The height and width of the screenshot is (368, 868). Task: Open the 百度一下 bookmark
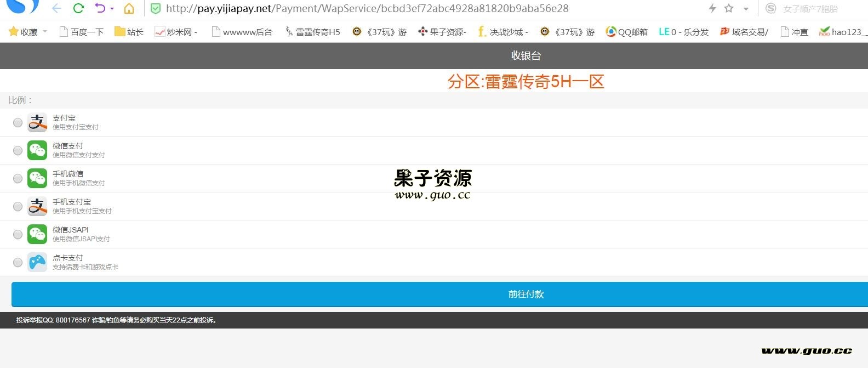(x=82, y=32)
